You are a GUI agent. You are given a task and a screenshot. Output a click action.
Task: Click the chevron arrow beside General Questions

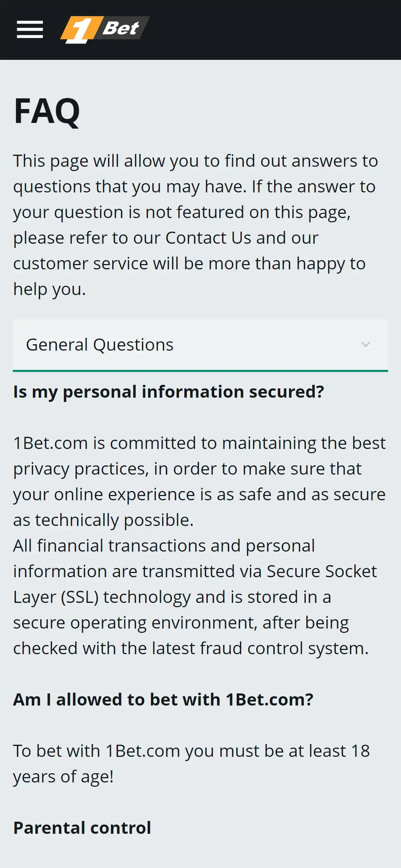pos(365,345)
